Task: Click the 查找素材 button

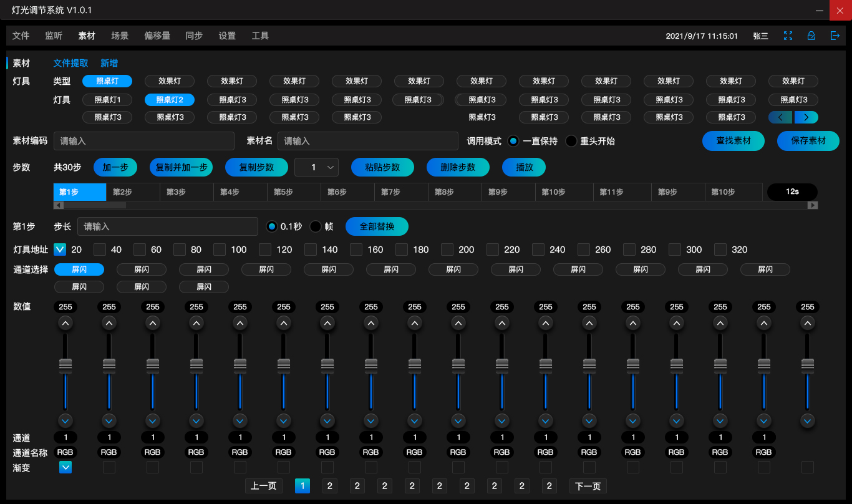Action: click(733, 141)
